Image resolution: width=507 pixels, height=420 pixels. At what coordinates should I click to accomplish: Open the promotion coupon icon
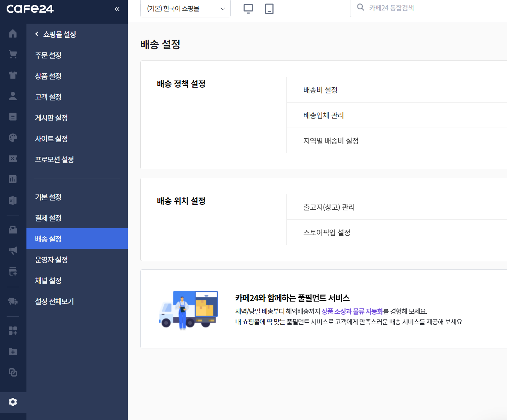click(13, 159)
